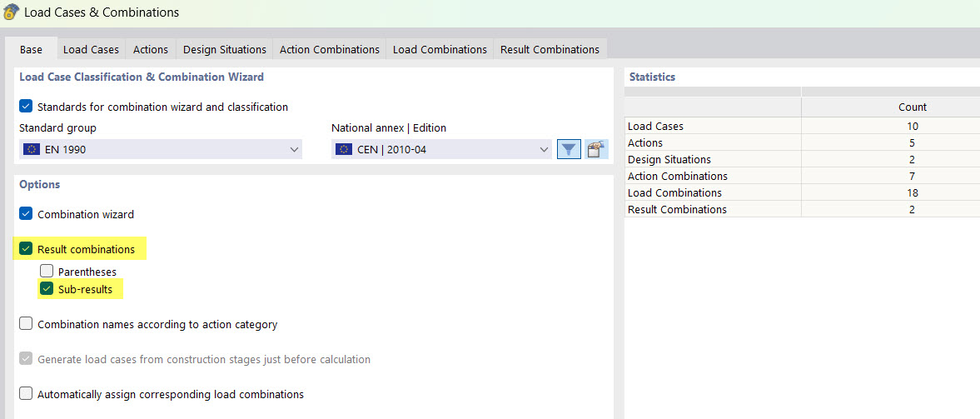Click the Statistics panel heading

click(652, 77)
